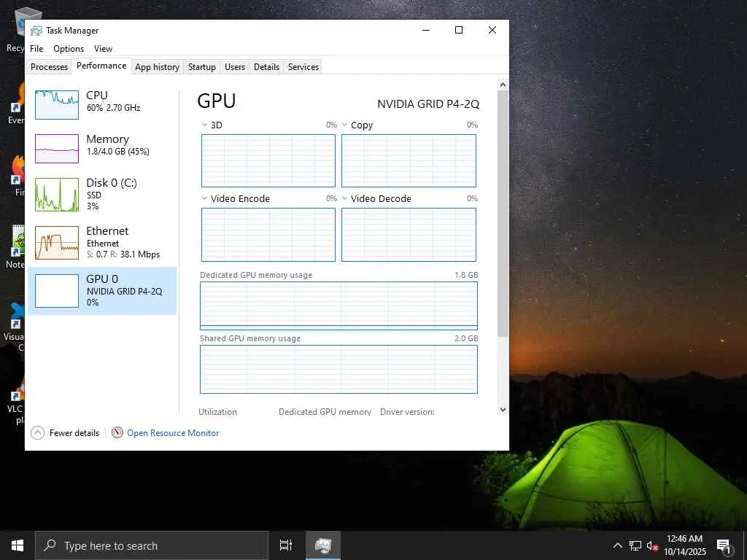This screenshot has height=560, width=747.
Task: Click the Copy engine graph
Action: point(409,160)
